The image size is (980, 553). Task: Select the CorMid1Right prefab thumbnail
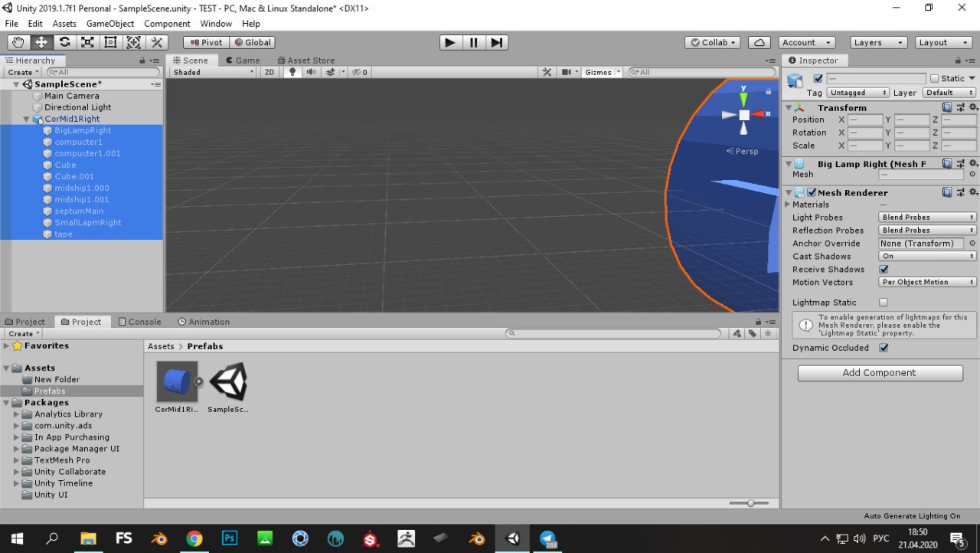coord(177,381)
